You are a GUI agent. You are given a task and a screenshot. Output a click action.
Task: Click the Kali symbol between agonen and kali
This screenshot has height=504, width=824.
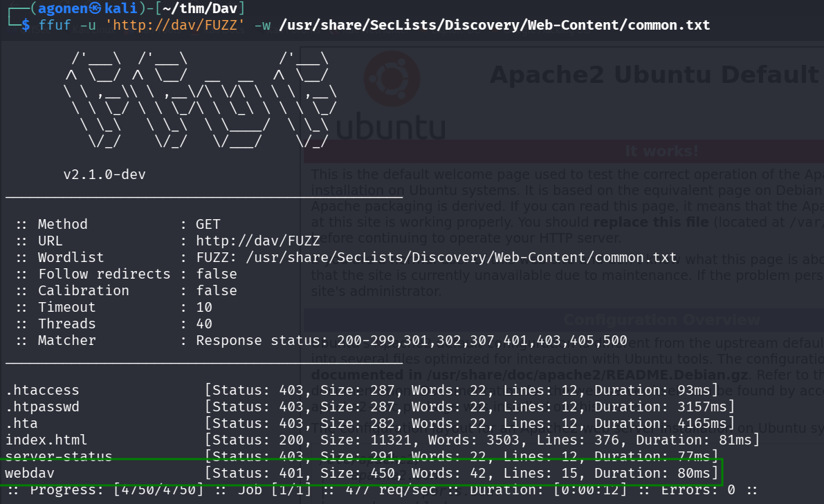(x=95, y=8)
